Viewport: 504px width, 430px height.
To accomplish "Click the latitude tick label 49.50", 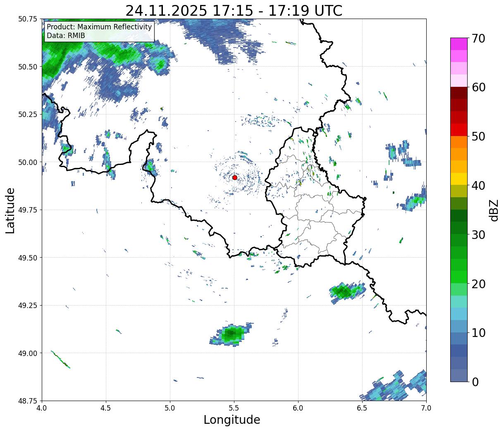I will tap(28, 258).
